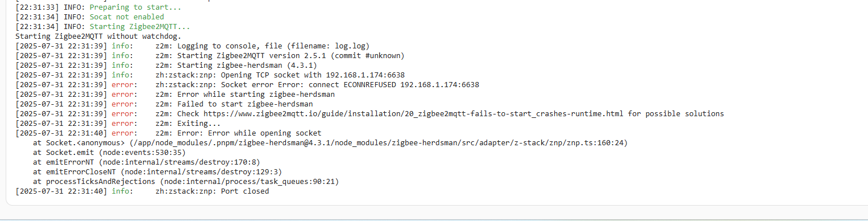
Task: Click the "Socket.emit (node:events:530:35)" stack line
Action: point(109,153)
